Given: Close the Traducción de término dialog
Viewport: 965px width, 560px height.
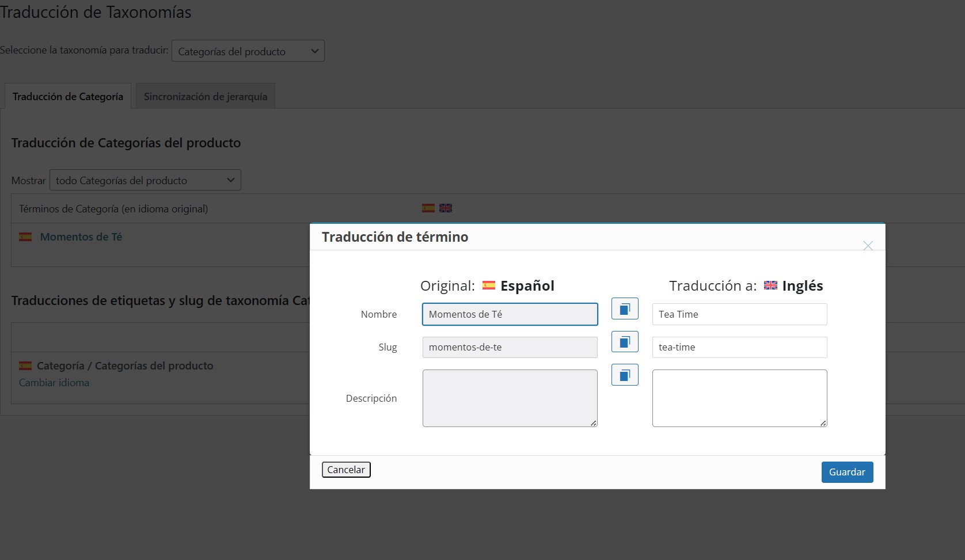Looking at the screenshot, I should click(x=868, y=246).
